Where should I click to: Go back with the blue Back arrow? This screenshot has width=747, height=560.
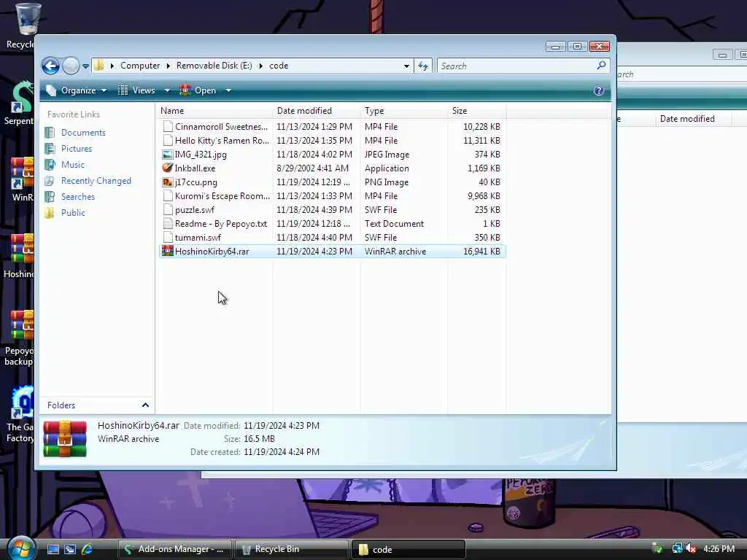(x=50, y=66)
